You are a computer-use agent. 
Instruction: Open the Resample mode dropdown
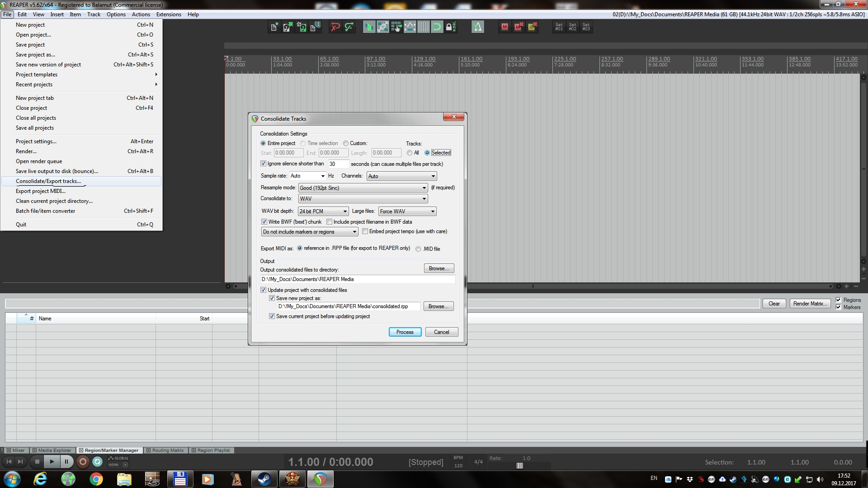click(x=363, y=188)
